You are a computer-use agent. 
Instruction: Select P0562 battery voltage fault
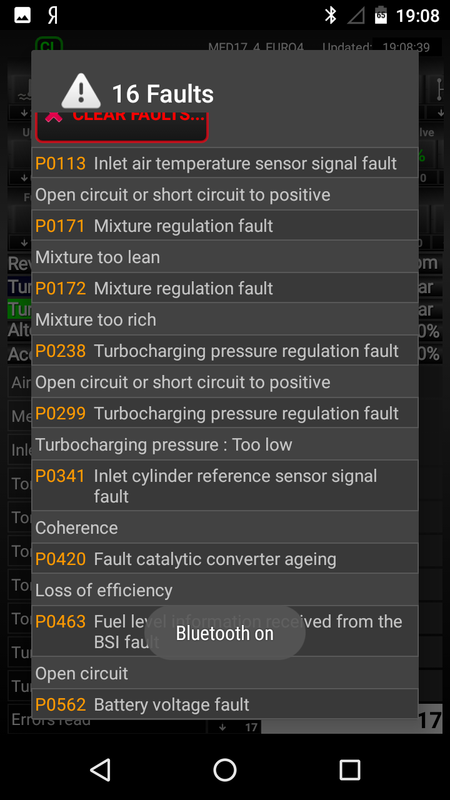[224, 704]
